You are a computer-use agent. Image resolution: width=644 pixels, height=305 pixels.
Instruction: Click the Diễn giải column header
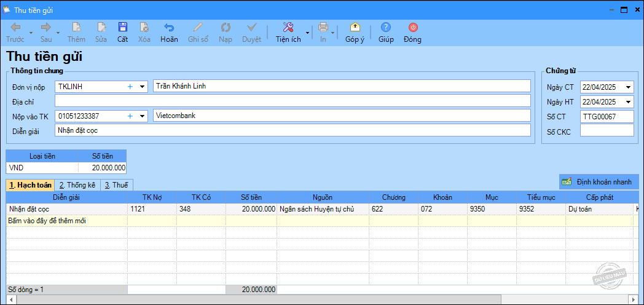pyautogui.click(x=66, y=197)
